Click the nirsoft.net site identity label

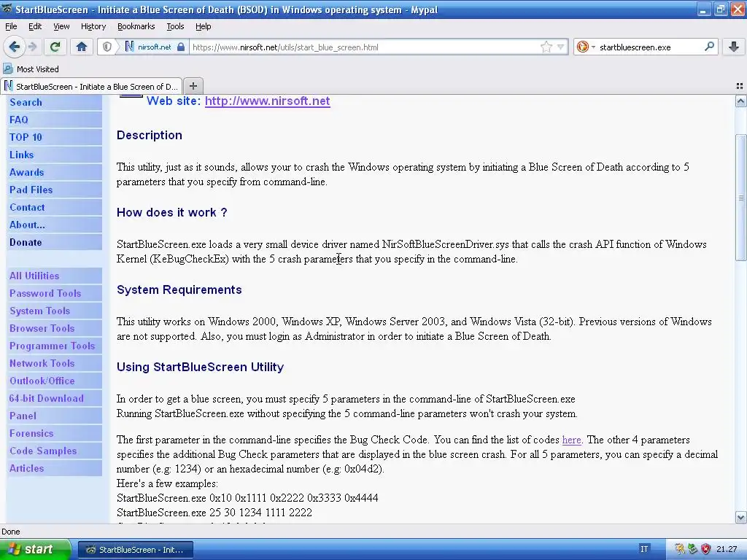(x=155, y=47)
